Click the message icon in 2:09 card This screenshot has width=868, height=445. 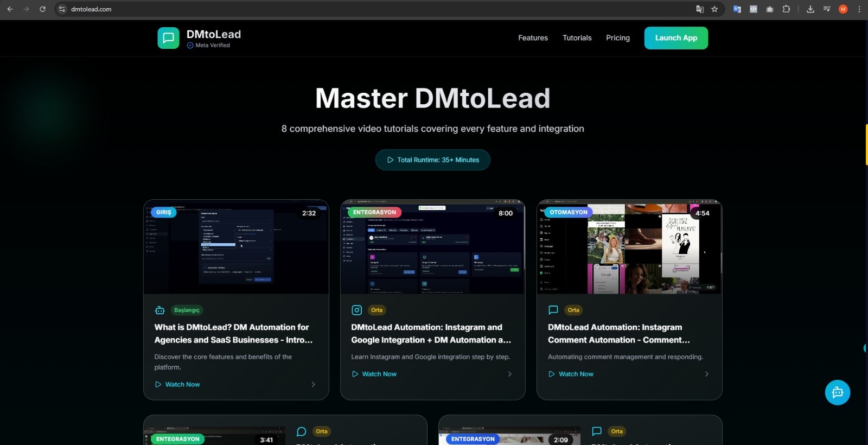pos(597,431)
